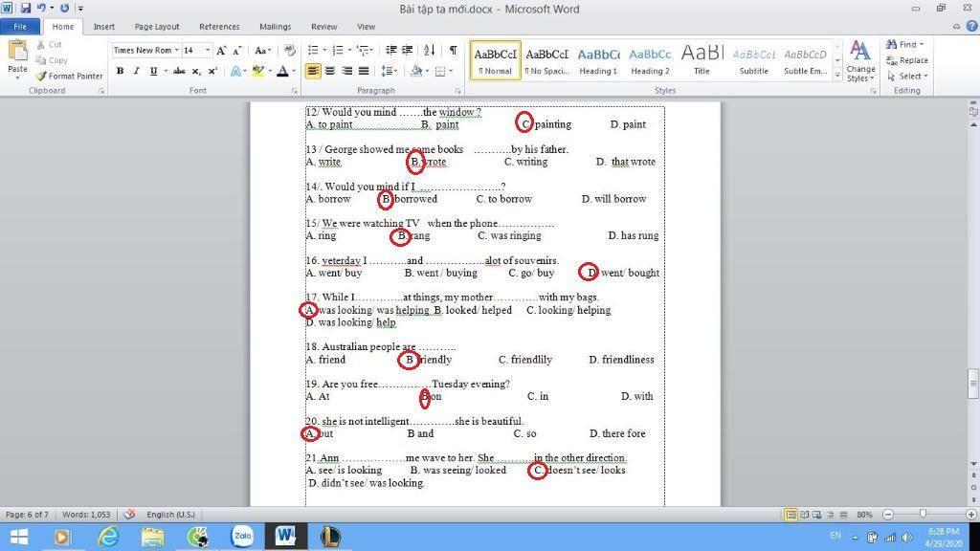This screenshot has width=980, height=551.
Task: Switch to the References tab
Action: [x=219, y=27]
